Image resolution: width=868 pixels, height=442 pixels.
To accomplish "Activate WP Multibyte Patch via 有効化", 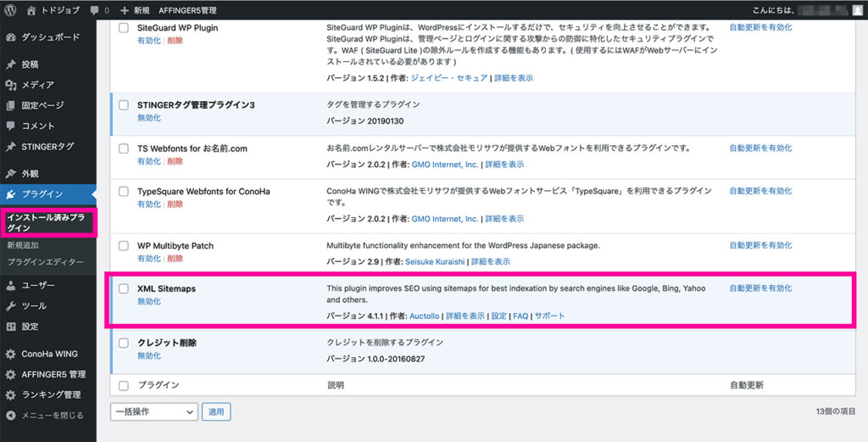I will (149, 258).
